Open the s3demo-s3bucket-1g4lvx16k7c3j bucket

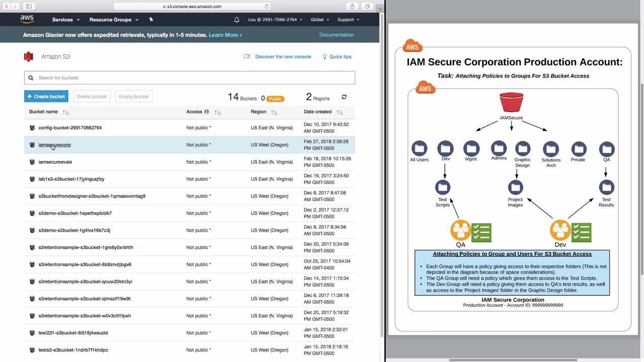(74, 230)
